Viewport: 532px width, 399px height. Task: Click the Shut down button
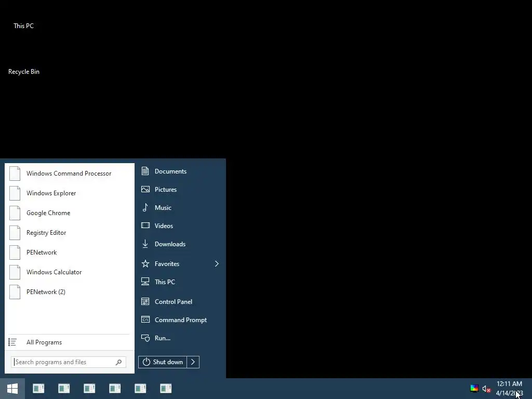coord(163,362)
